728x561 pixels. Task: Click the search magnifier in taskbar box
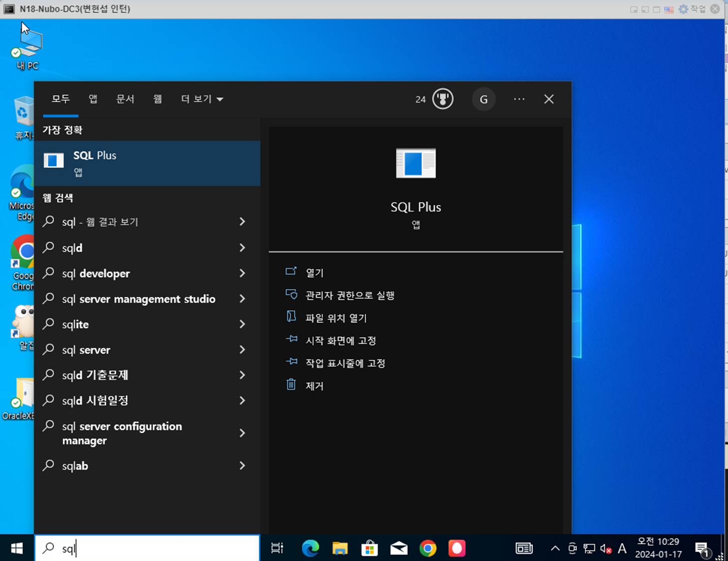tap(48, 548)
